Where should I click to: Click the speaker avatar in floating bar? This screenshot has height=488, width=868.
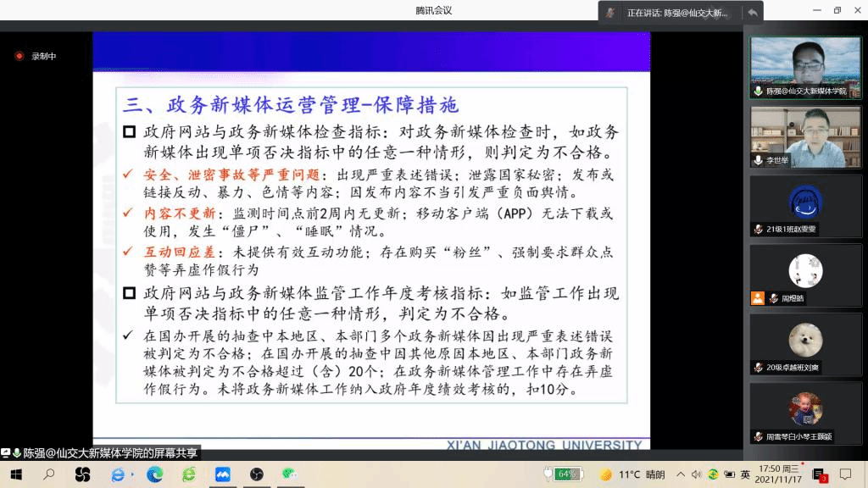pos(610,13)
